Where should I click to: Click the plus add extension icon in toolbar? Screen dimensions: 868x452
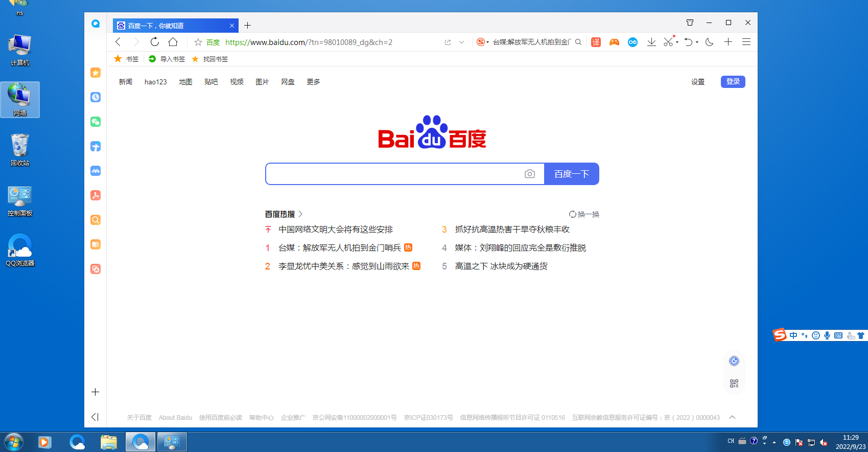point(729,42)
